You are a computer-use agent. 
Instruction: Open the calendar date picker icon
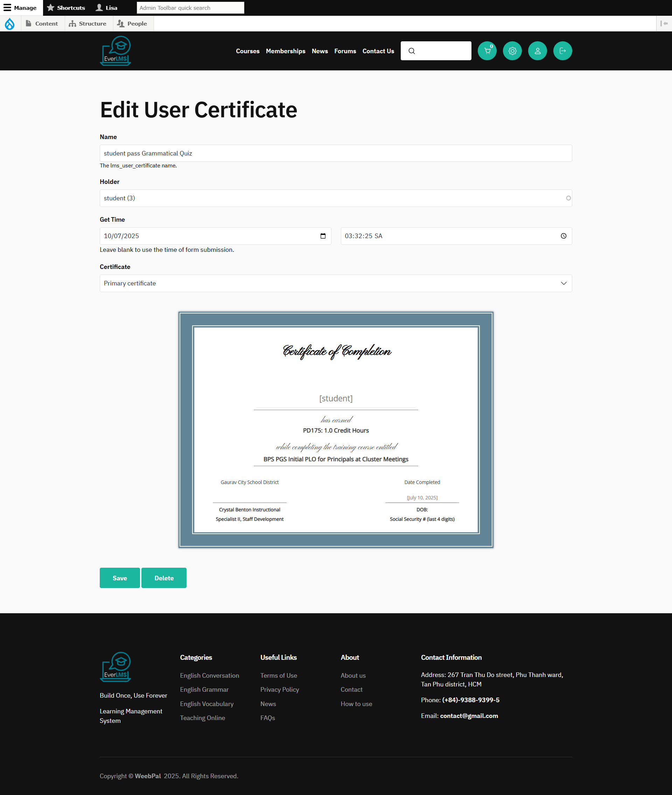(x=323, y=236)
